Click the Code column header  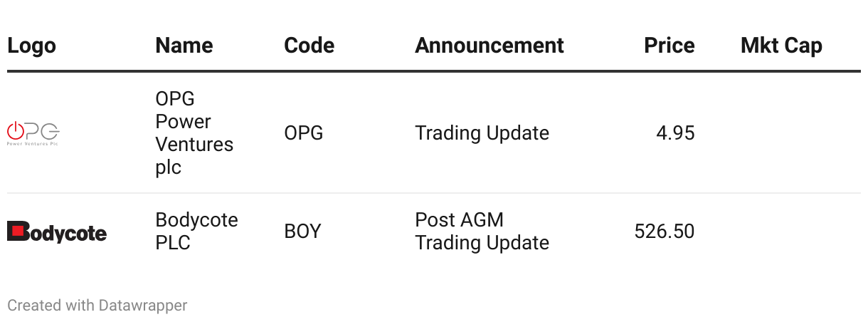click(309, 46)
